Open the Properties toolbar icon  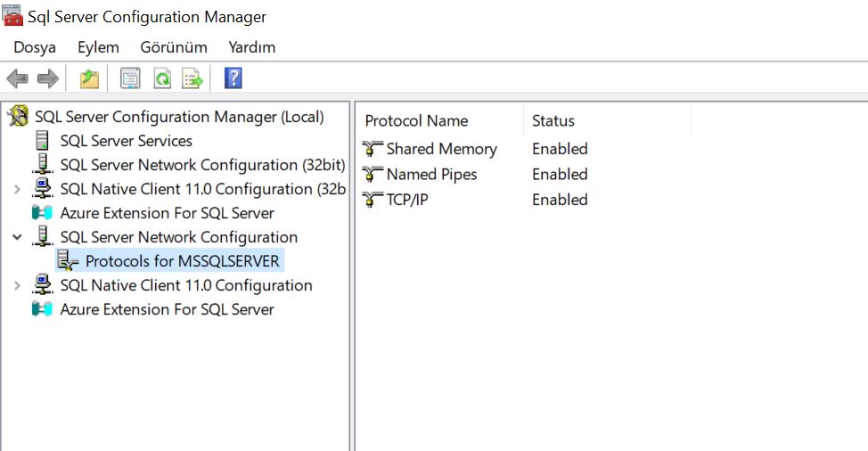click(x=131, y=79)
